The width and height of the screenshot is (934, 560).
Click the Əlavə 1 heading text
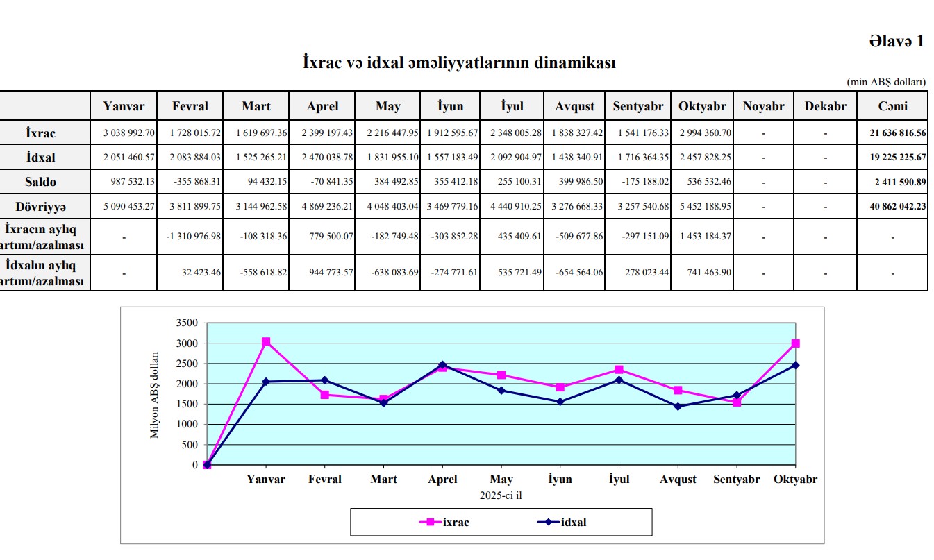(896, 41)
